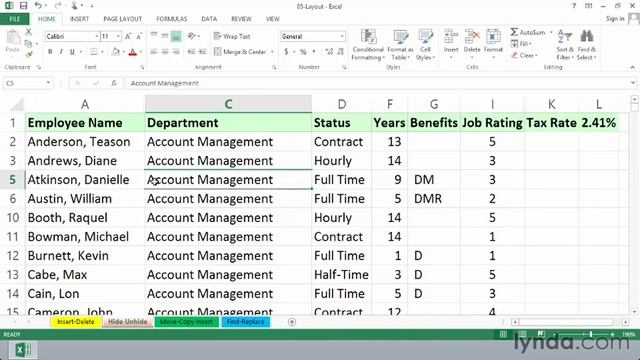Screen dimensions: 640x360
Task: Open Font dialog launcher arrow
Action: point(142,67)
